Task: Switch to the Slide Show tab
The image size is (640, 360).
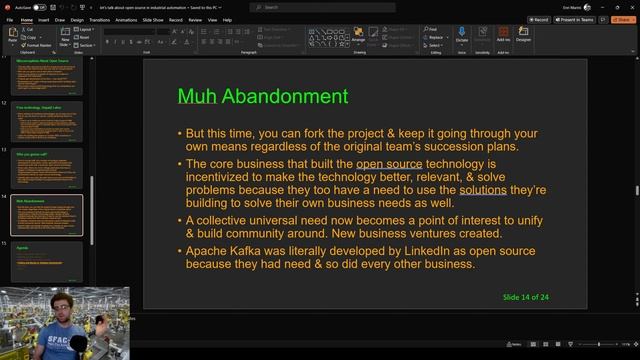Action: tap(153, 20)
